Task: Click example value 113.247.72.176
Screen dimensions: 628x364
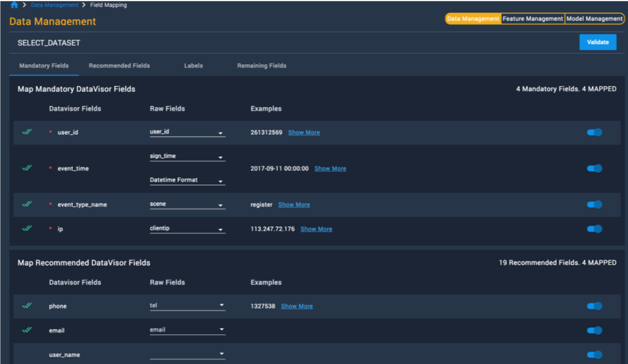Action: tap(273, 229)
